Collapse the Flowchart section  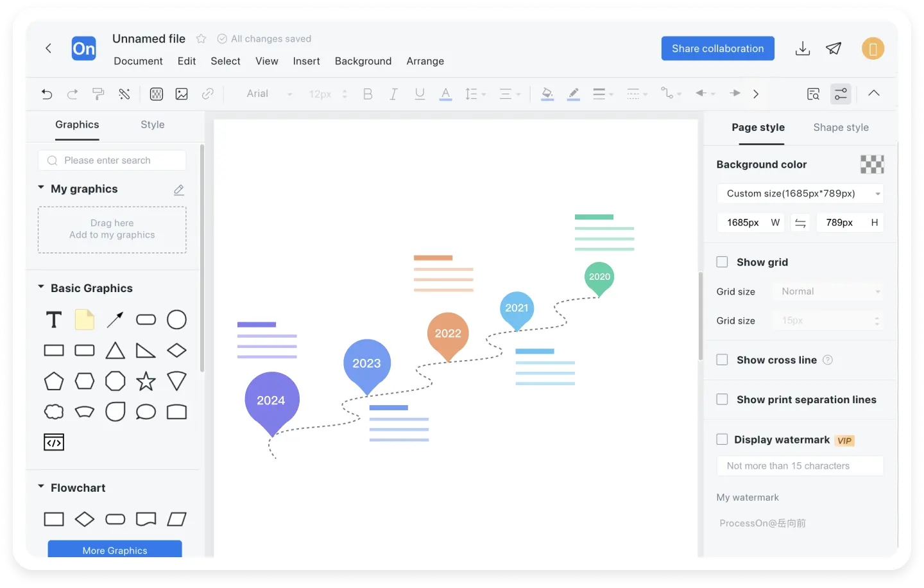41,487
